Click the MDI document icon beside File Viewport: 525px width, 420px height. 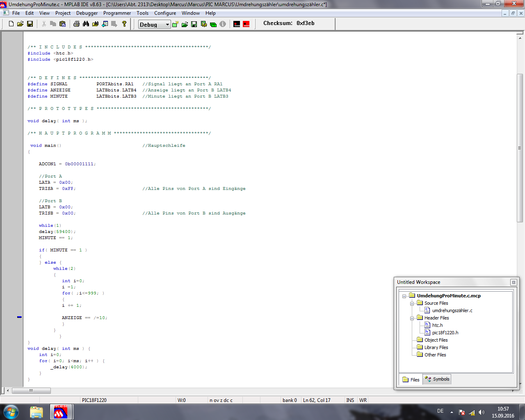tap(6, 13)
